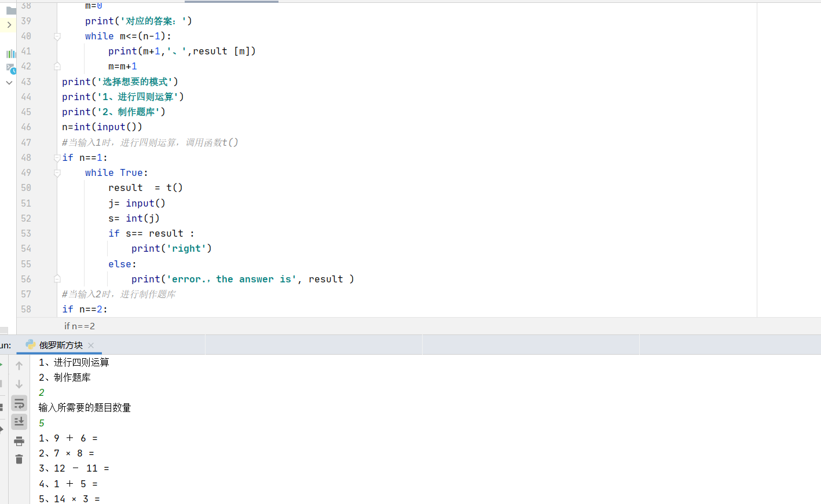The width and height of the screenshot is (821, 504).
Task: Expand the highlighted chevron in the left sidebar
Action: pyautogui.click(x=9, y=25)
